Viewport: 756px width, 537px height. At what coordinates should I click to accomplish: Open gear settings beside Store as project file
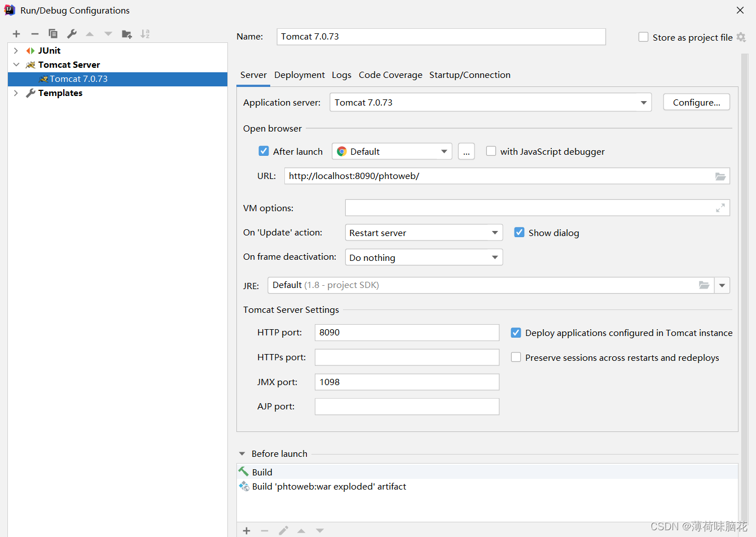click(x=741, y=37)
